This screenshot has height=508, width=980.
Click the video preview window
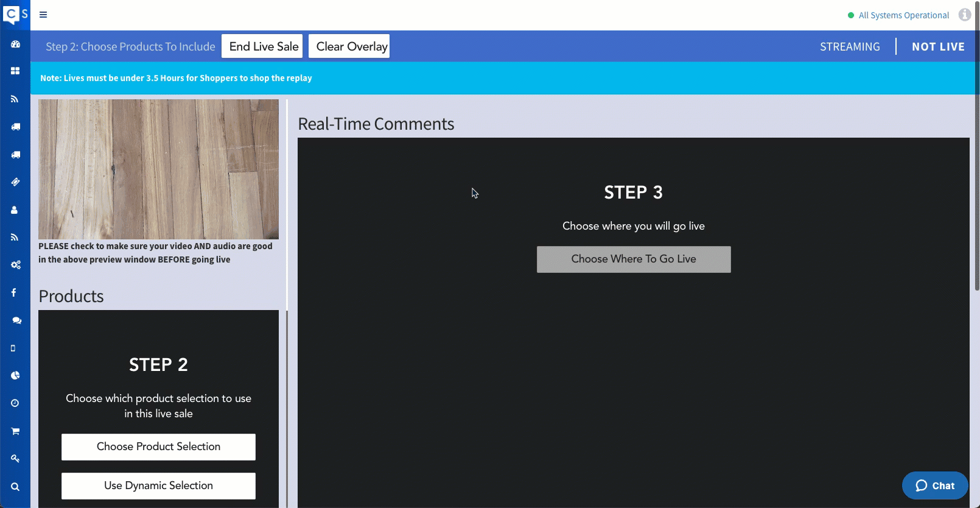(x=158, y=169)
